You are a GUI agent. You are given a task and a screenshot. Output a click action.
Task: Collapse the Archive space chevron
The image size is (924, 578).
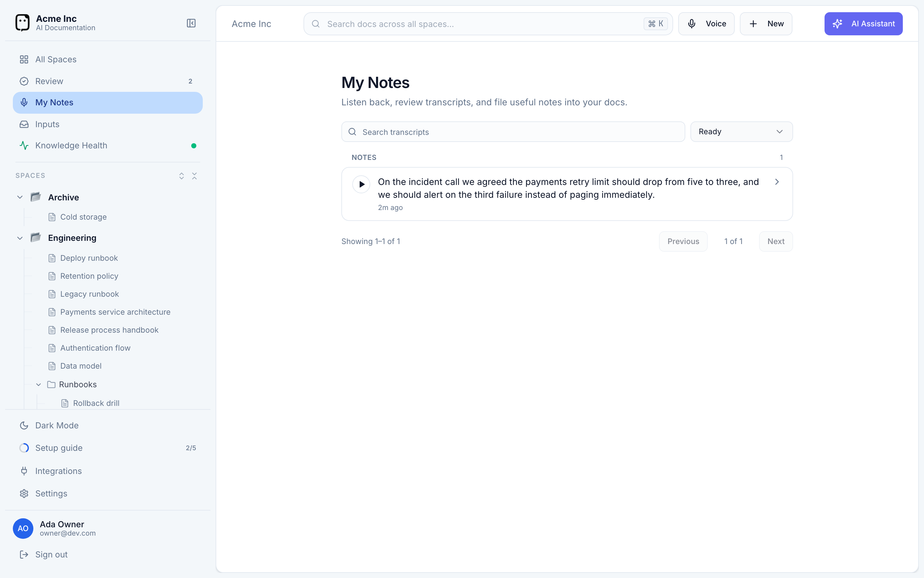pyautogui.click(x=20, y=197)
